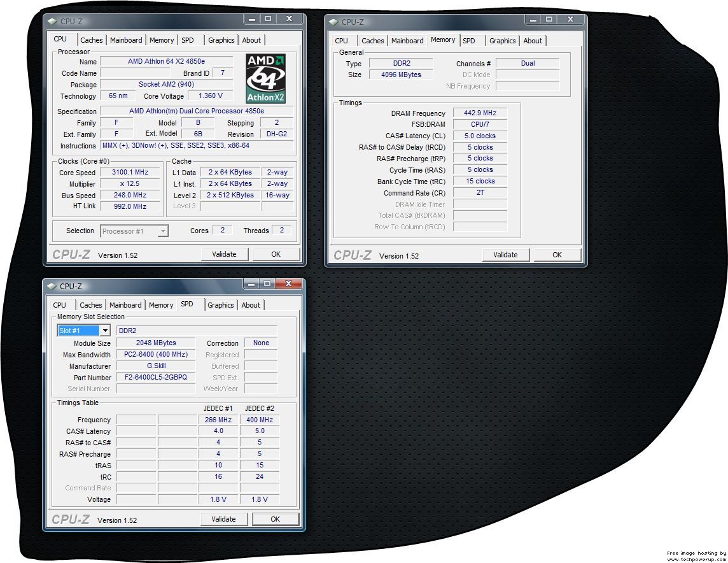Select About tab in the CPU window

(251, 40)
